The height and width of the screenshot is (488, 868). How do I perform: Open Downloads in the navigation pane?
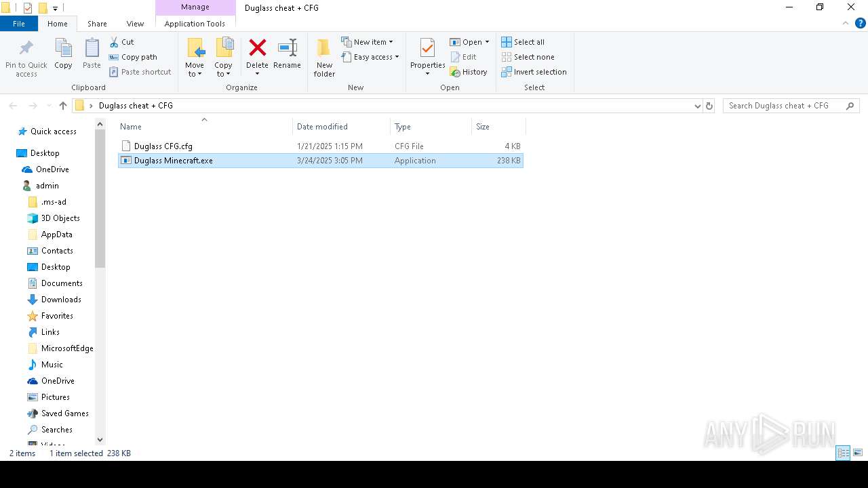click(61, 300)
